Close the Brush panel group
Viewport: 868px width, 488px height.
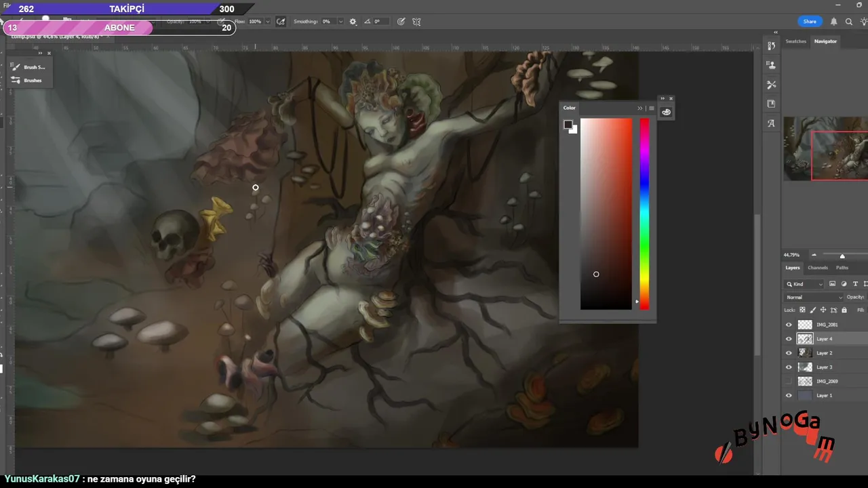tap(49, 53)
